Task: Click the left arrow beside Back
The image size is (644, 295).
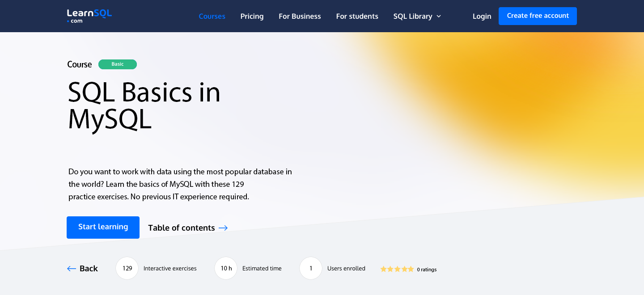Action: [72, 269]
